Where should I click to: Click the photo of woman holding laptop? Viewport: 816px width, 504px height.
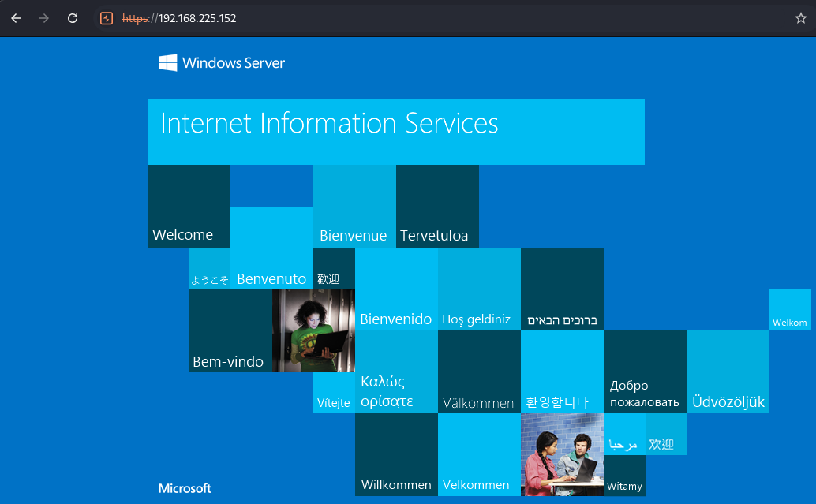[x=313, y=330]
